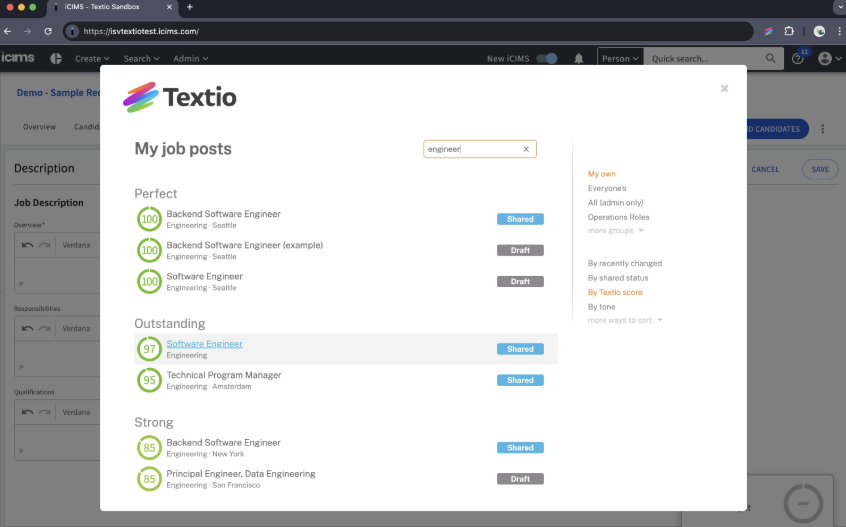Close the Textio dialog with the X
This screenshot has height=527, width=846.
724,88
